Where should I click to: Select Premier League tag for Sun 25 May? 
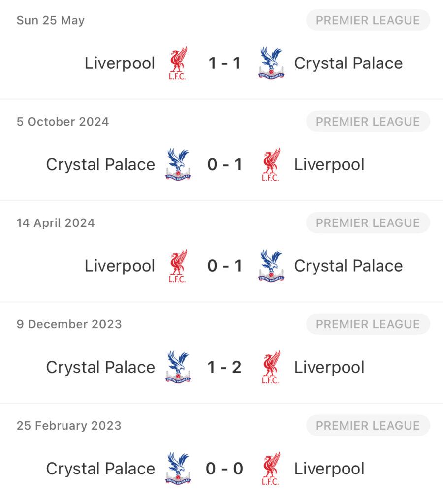click(368, 20)
